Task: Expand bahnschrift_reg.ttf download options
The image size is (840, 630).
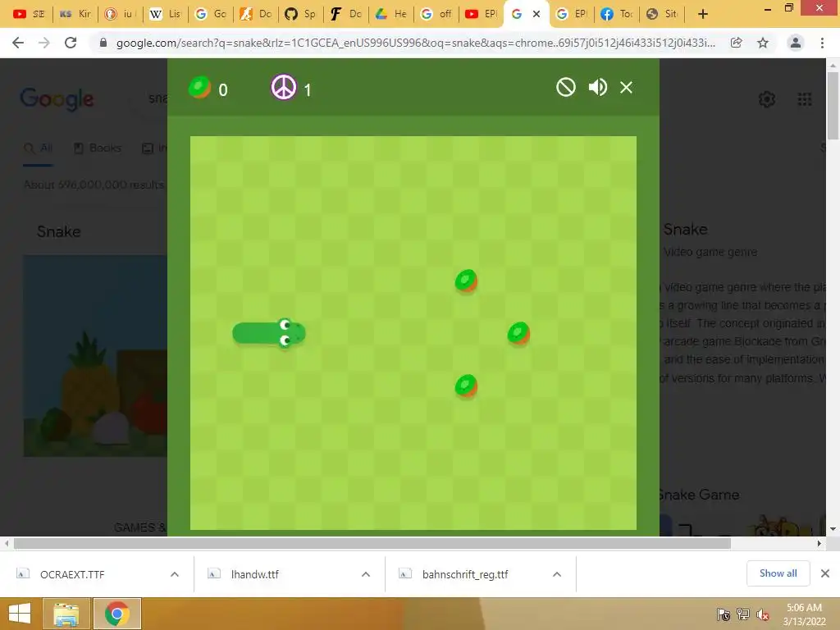Action: click(557, 574)
